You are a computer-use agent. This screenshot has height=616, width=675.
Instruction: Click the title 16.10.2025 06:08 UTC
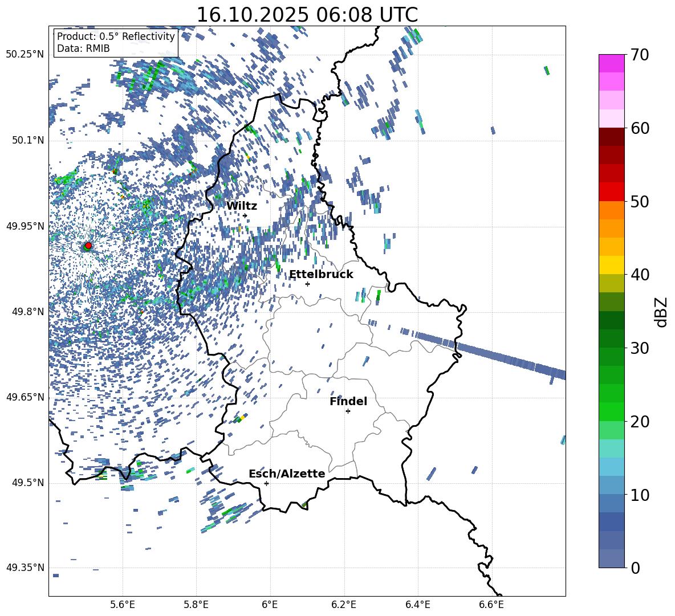pyautogui.click(x=307, y=15)
